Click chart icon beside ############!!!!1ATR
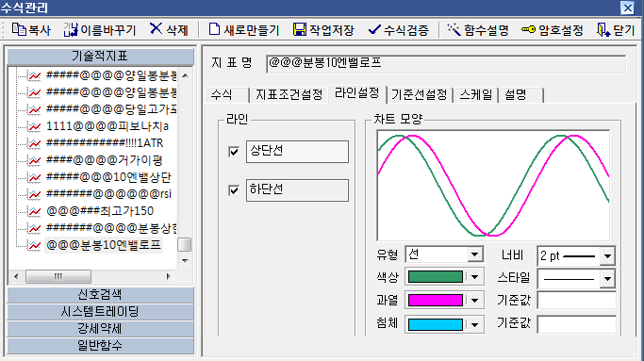This screenshot has height=361, width=644. point(34,143)
